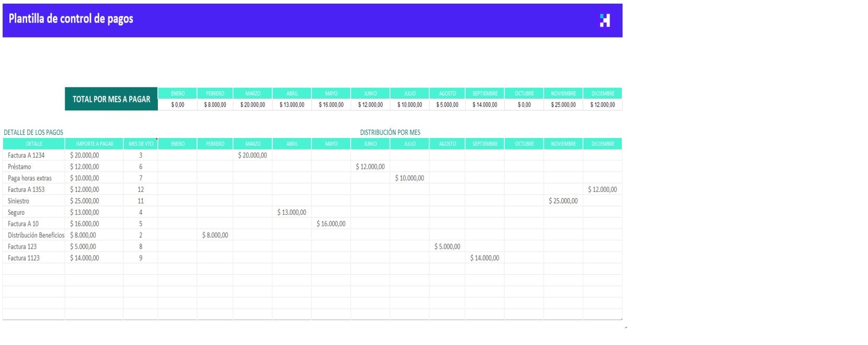Click the importe a pagar of Seguro
The width and height of the screenshot is (868, 345).
(x=95, y=212)
